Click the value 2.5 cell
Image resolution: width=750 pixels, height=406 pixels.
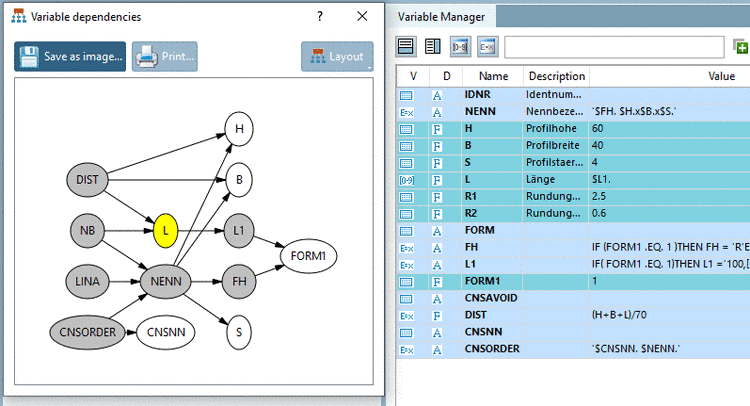point(669,197)
